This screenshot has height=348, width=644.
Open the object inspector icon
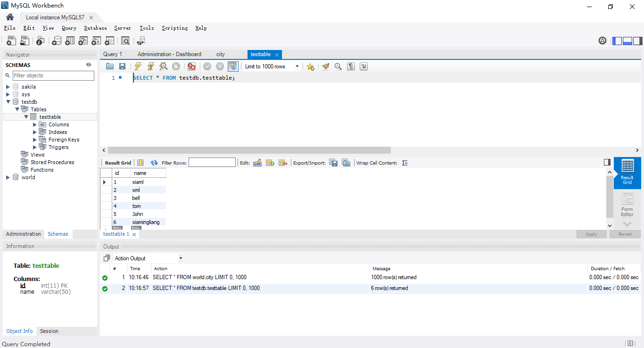pos(40,41)
